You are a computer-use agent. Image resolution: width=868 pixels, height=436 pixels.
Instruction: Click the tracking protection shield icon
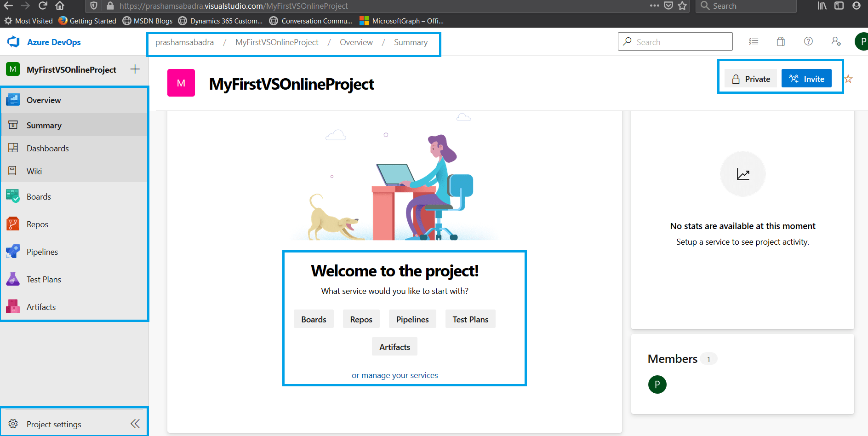(x=94, y=6)
